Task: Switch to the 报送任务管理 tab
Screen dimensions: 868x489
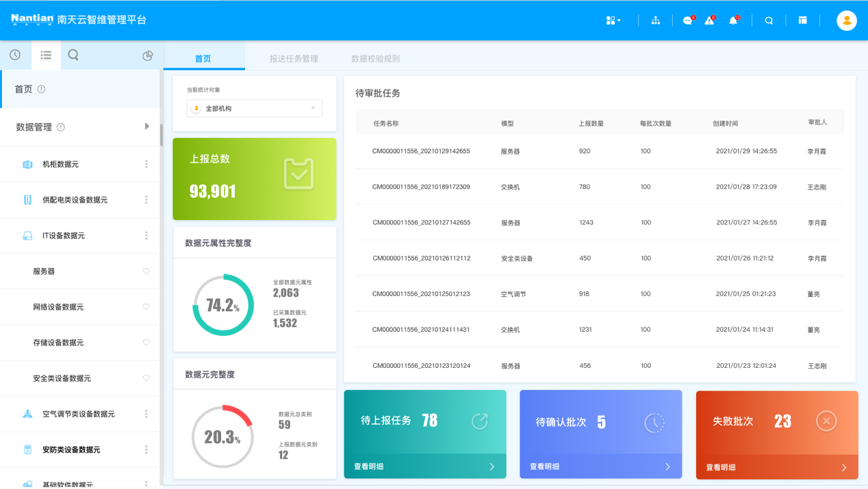Action: (294, 59)
